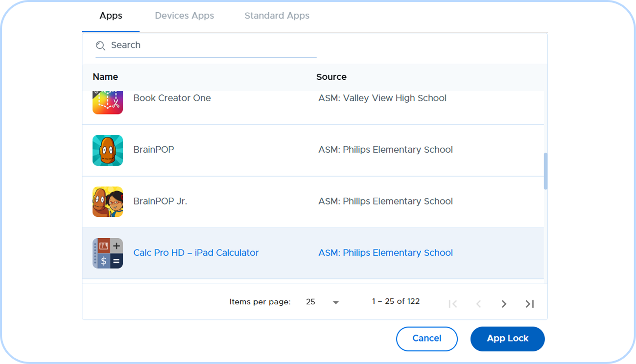The height and width of the screenshot is (364, 636).
Task: Go to the previous page
Action: (478, 304)
